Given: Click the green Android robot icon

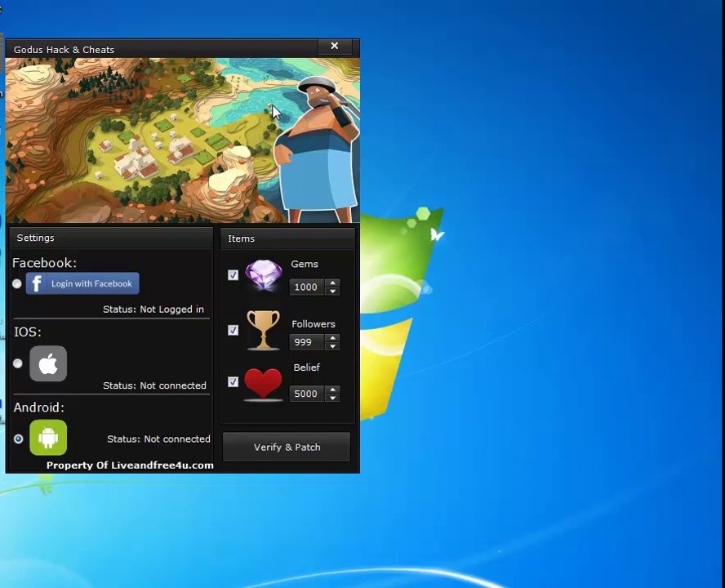Looking at the screenshot, I should point(48,438).
